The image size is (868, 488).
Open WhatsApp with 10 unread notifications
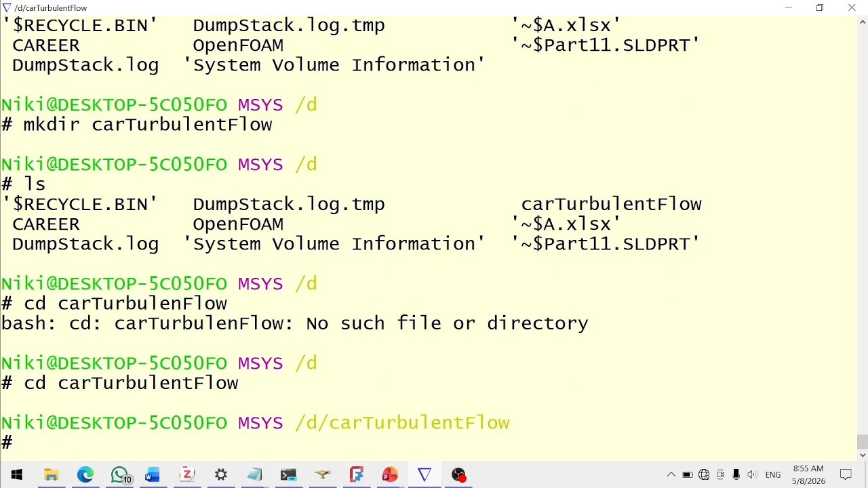(120, 475)
